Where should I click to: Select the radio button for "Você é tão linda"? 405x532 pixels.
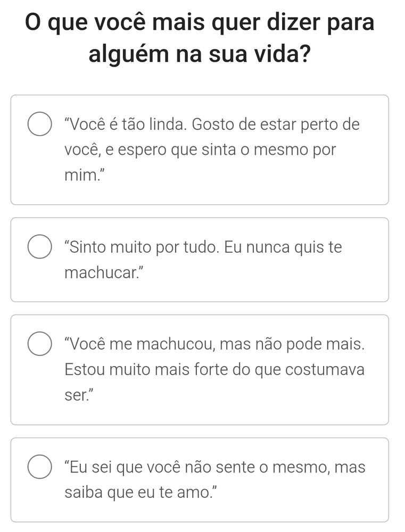40,124
